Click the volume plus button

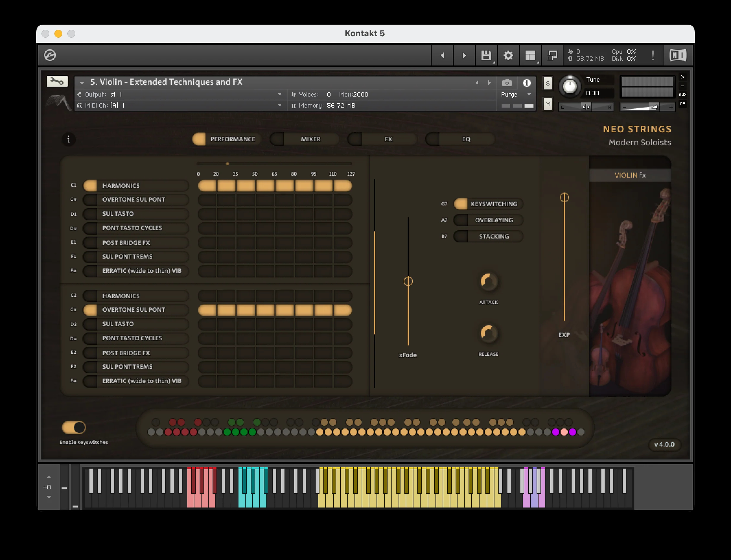671,107
